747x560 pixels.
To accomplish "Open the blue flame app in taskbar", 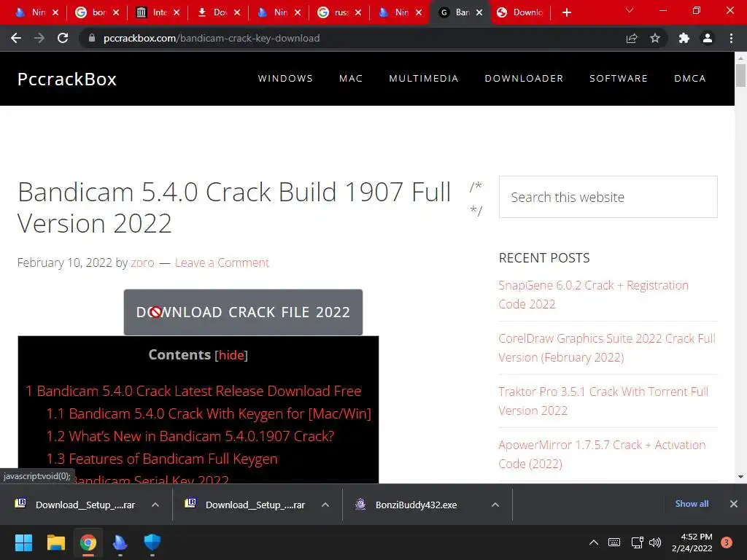I will click(120, 542).
